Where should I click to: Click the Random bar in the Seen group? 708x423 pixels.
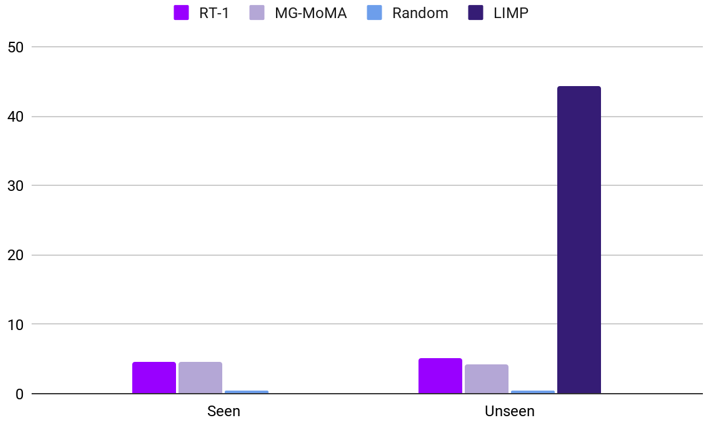coord(246,392)
